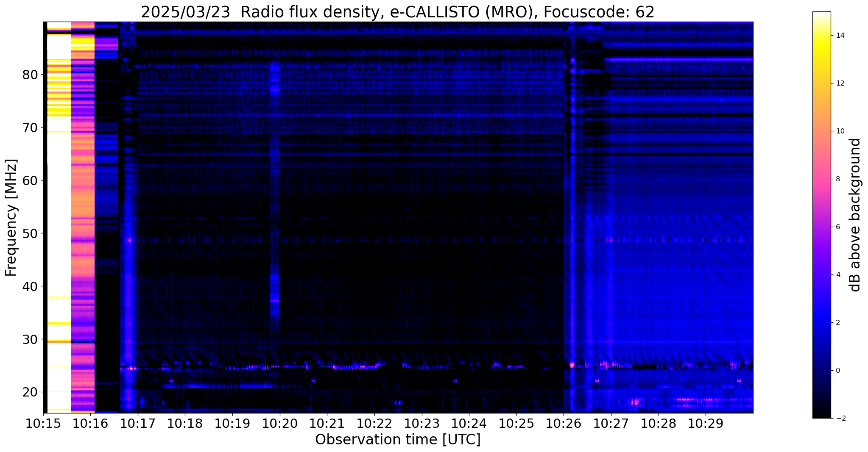Image resolution: width=868 pixels, height=452 pixels.
Task: Click the 10:15 time tick label
Action: [43, 424]
